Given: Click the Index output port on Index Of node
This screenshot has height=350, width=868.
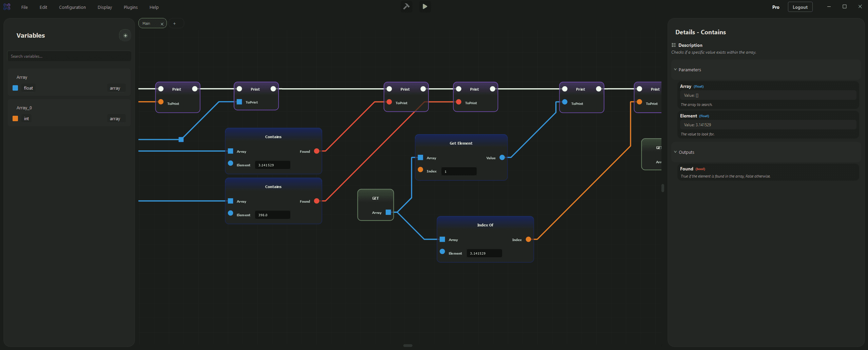Looking at the screenshot, I should (x=528, y=239).
